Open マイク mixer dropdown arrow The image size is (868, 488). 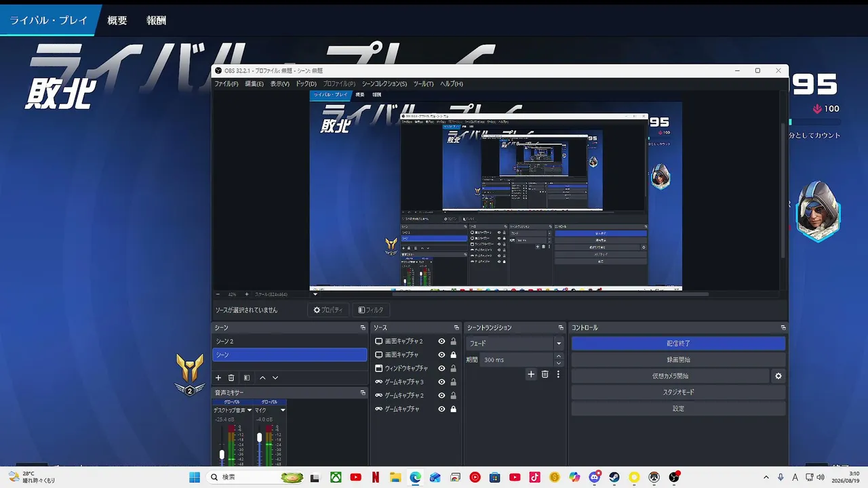[283, 410]
